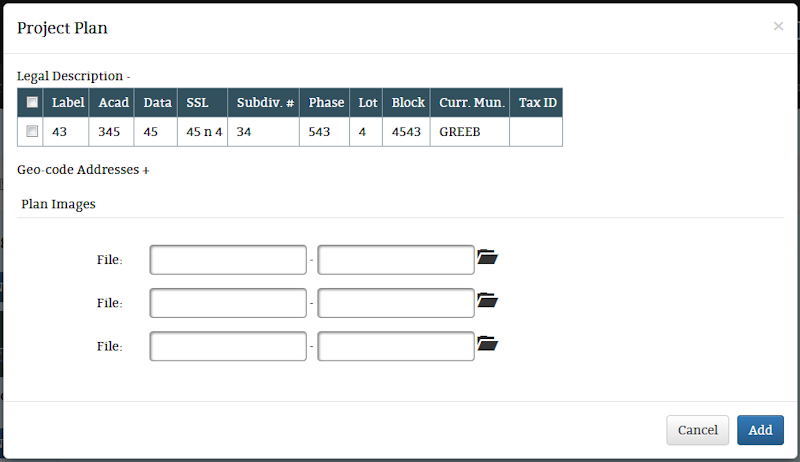Select the Curr. Mun. column header

click(470, 102)
